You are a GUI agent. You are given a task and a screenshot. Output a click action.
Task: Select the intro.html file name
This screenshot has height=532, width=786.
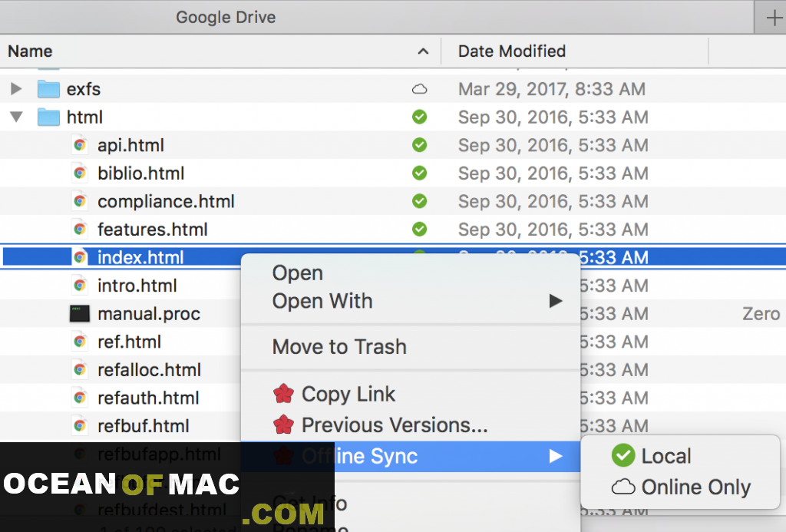click(137, 286)
